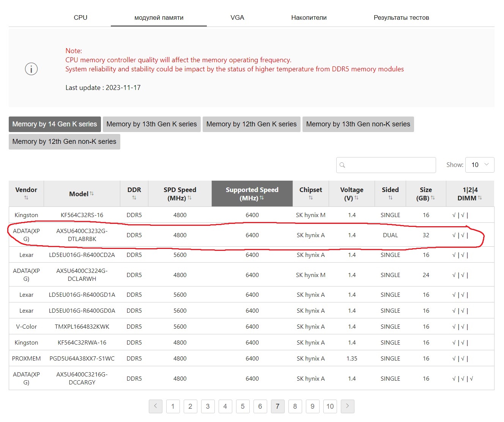
Task: Click the 1.35 voltage value
Action: click(352, 358)
